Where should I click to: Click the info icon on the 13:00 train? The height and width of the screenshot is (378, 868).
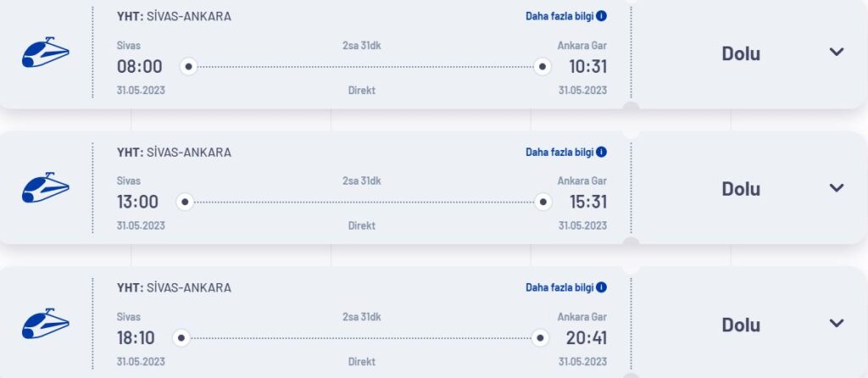tap(602, 152)
